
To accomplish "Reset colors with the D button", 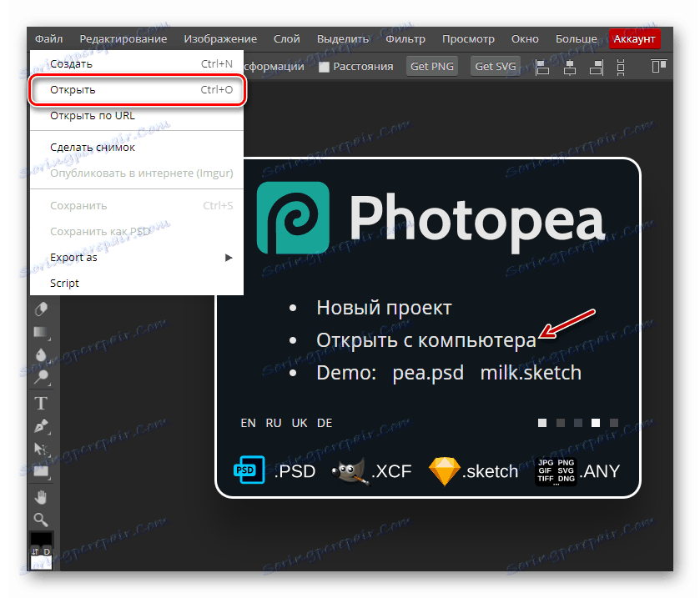I will (47, 551).
